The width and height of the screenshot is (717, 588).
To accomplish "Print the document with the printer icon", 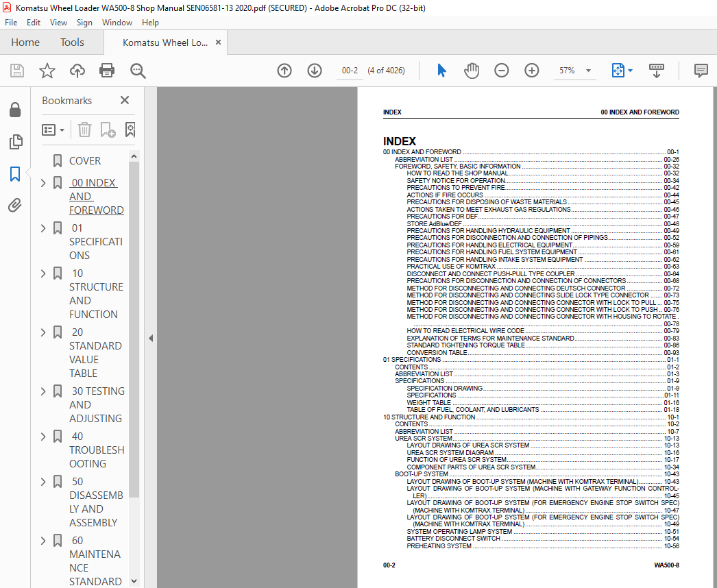I will [107, 71].
